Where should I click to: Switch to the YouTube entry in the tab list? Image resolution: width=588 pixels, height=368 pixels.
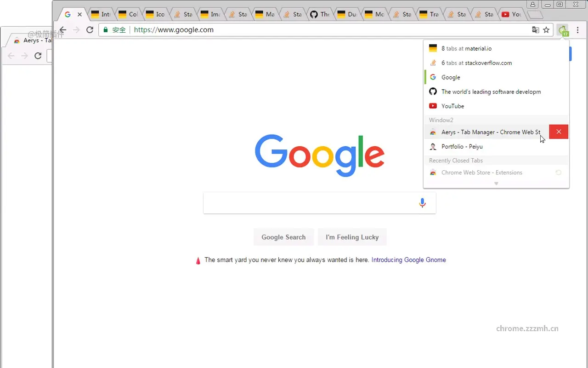(452, 106)
